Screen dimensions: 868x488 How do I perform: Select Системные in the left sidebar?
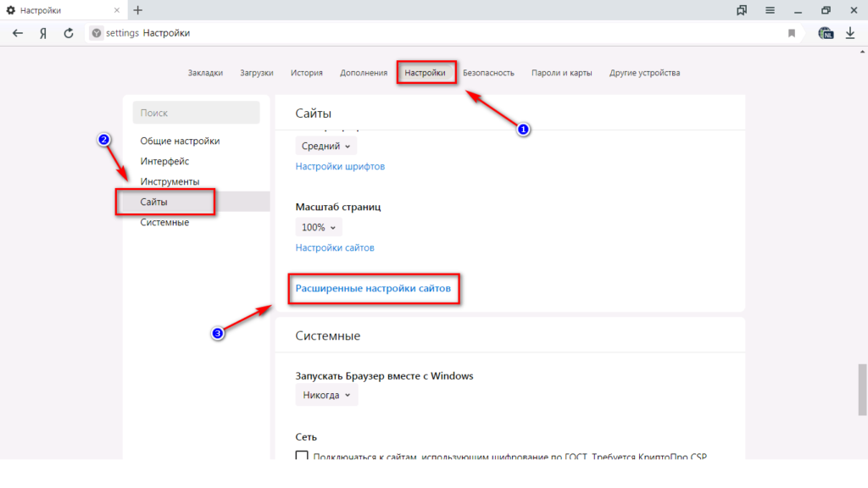coord(164,222)
